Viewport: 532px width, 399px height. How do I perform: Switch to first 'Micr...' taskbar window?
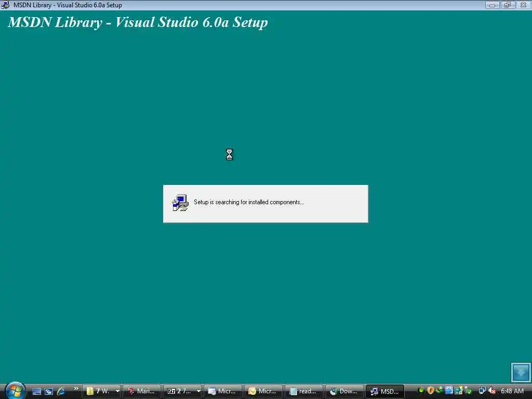point(222,391)
